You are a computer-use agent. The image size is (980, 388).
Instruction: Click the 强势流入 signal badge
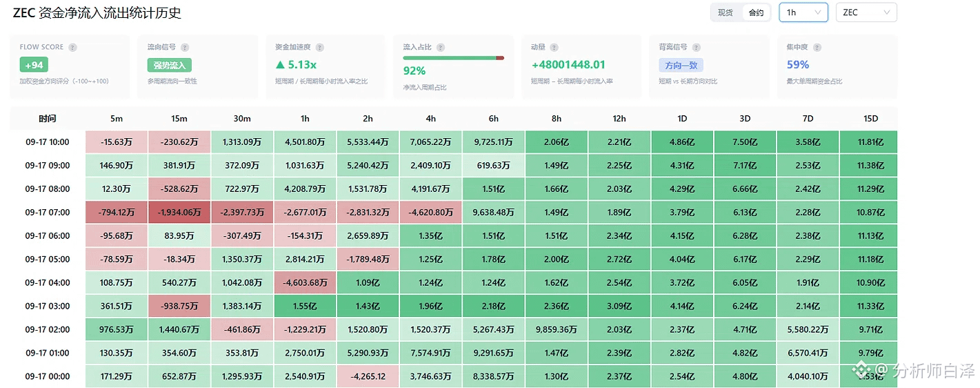tap(169, 66)
